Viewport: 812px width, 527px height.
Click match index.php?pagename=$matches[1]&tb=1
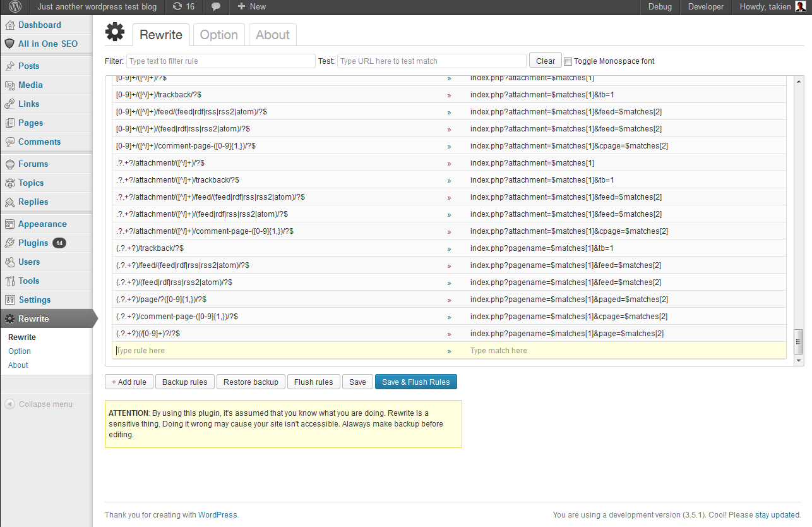(542, 248)
